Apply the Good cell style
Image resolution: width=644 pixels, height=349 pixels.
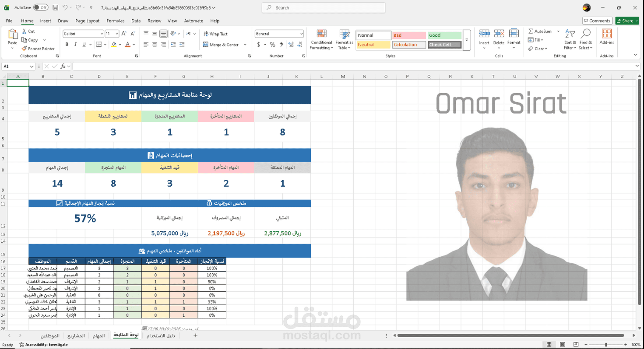click(444, 35)
